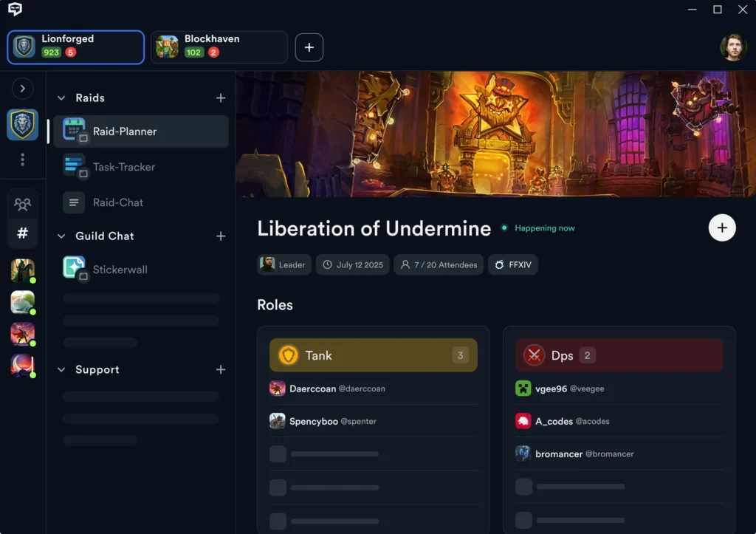
Task: Click the Tank role header
Action: point(373,355)
